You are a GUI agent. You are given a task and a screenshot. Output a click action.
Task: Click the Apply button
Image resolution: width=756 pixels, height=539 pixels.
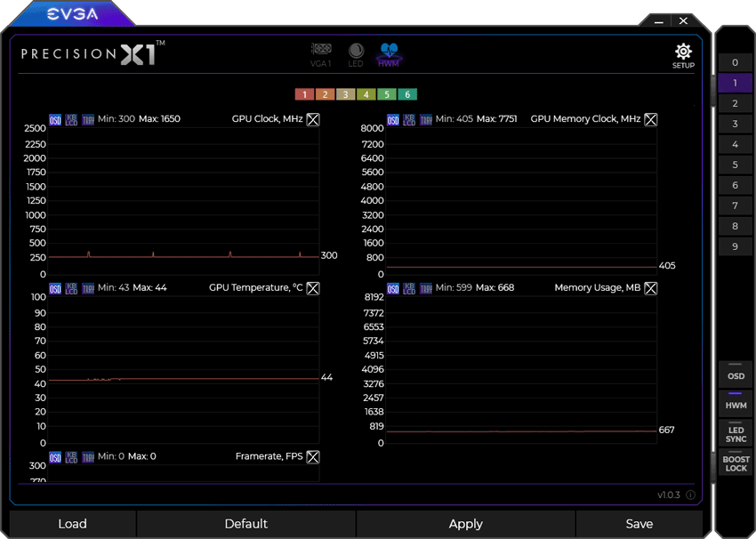point(465,524)
